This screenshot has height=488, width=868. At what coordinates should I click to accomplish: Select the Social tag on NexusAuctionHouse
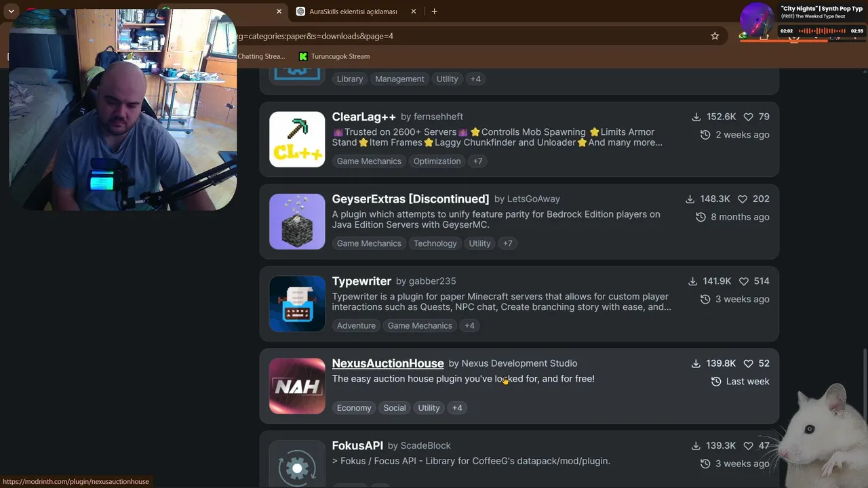coord(395,408)
